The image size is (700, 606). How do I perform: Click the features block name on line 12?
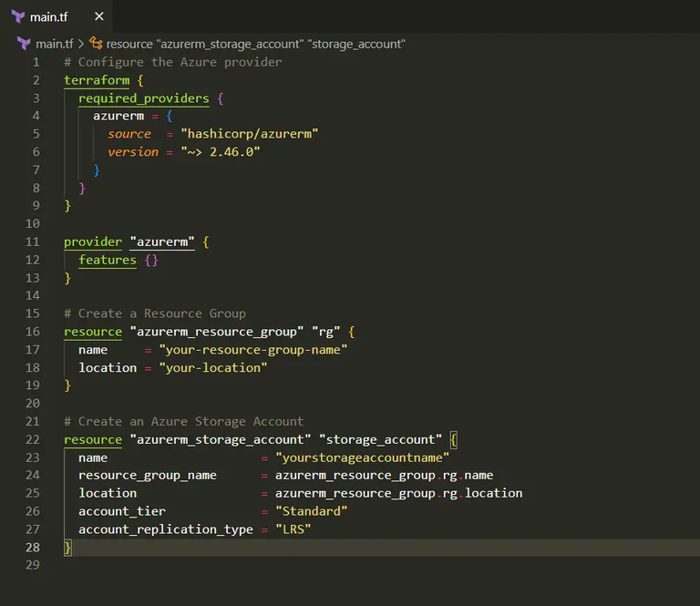pos(108,260)
